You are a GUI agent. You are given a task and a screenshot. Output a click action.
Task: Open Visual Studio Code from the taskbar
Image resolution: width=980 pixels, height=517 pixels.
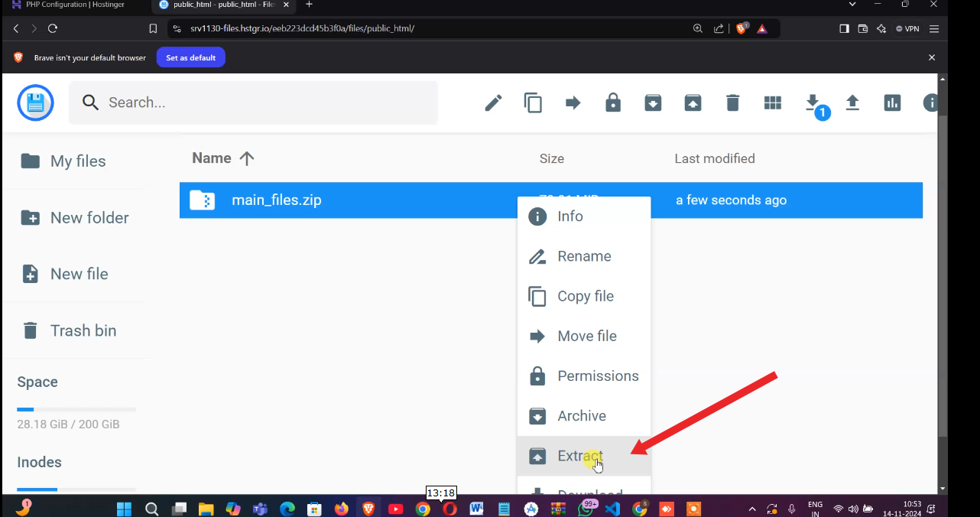coord(612,509)
